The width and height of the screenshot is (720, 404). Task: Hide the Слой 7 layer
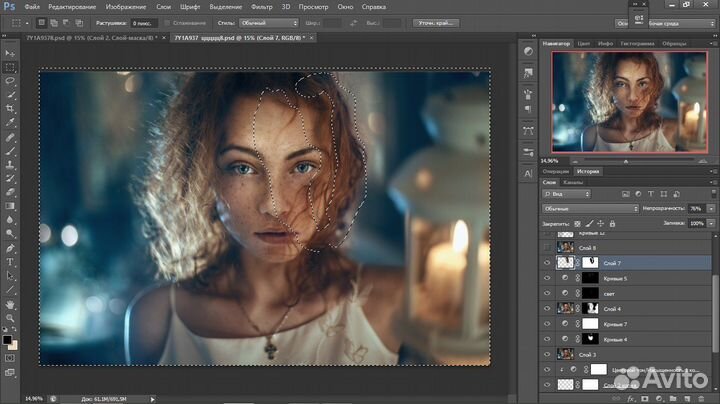546,261
